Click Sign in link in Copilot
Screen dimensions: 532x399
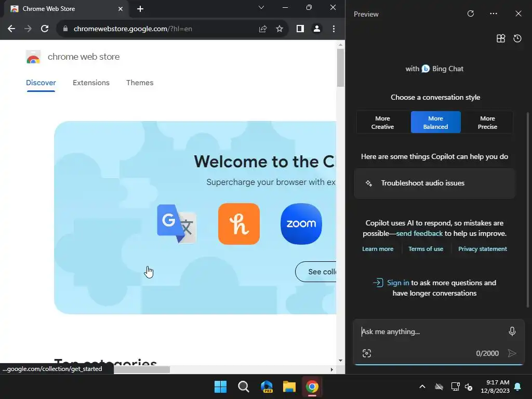(398, 283)
